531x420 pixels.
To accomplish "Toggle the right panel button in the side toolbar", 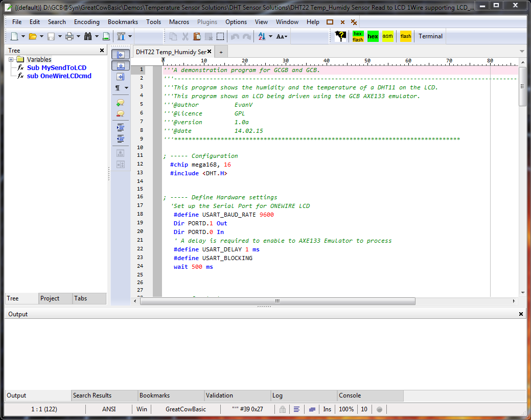I will click(121, 77).
